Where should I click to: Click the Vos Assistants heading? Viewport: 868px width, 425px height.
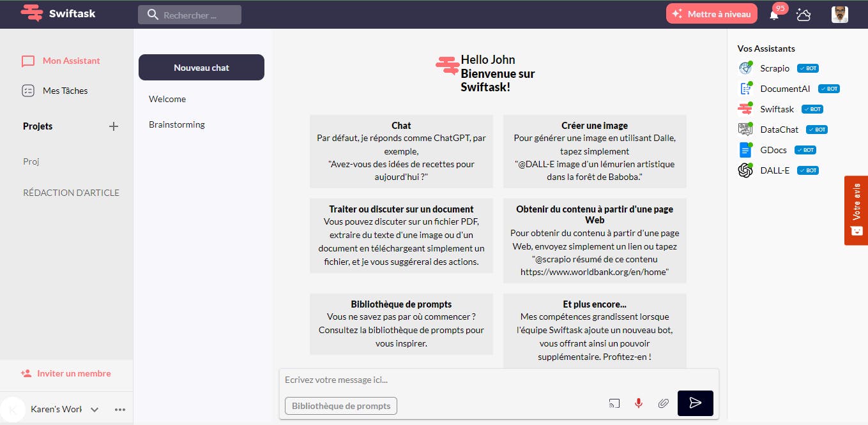tap(766, 48)
